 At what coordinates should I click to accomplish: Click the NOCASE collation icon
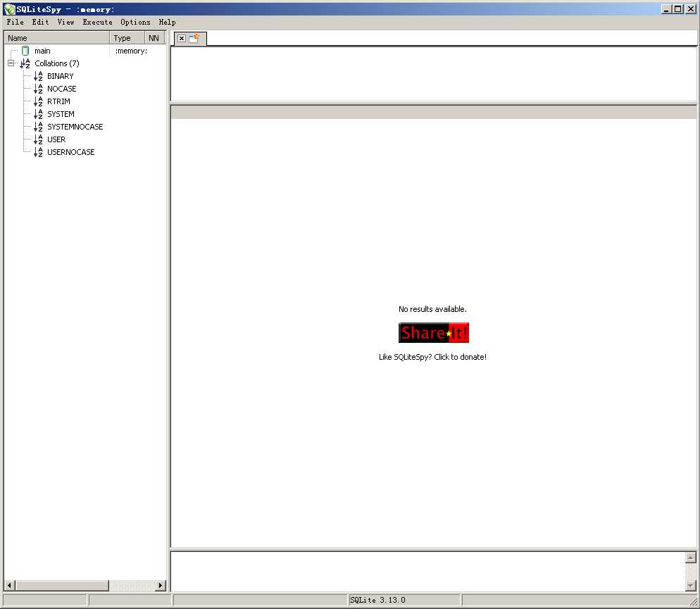(39, 89)
